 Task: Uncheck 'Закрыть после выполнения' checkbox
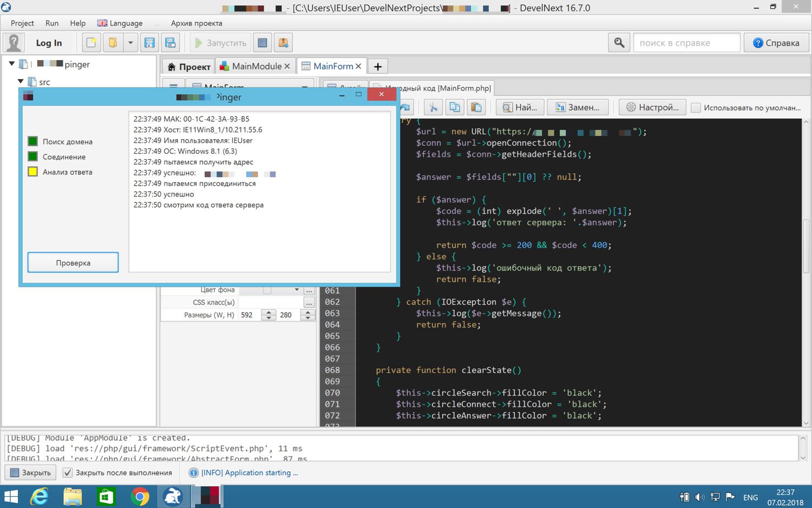click(68, 473)
